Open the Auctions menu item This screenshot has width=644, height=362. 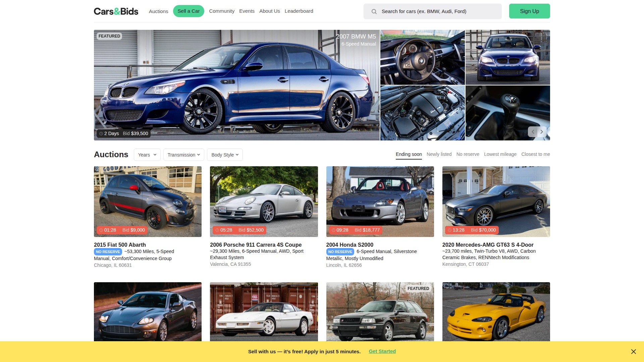coord(158,11)
